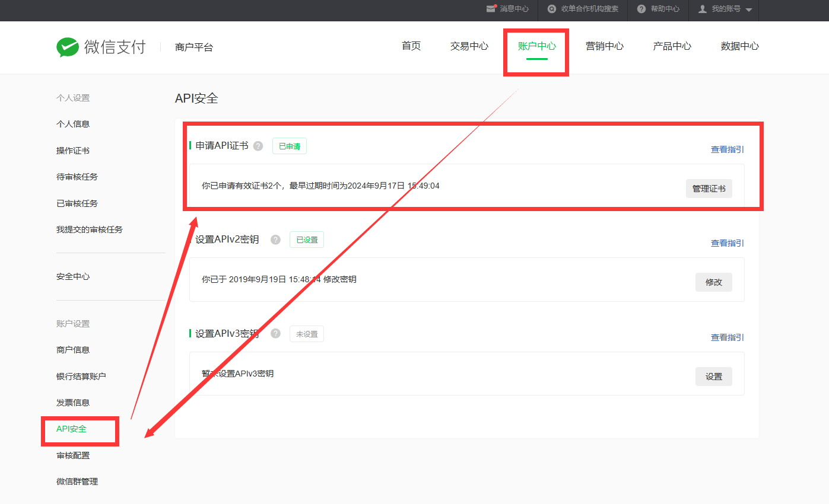The height and width of the screenshot is (504, 829).
Task: Click the 账户设置 sidebar group label
Action: pos(73,324)
